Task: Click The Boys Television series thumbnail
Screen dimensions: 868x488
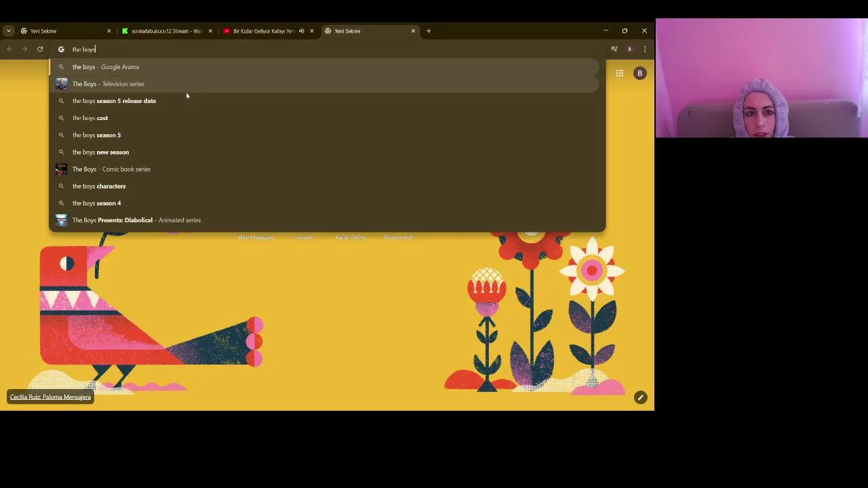Action: coord(61,83)
